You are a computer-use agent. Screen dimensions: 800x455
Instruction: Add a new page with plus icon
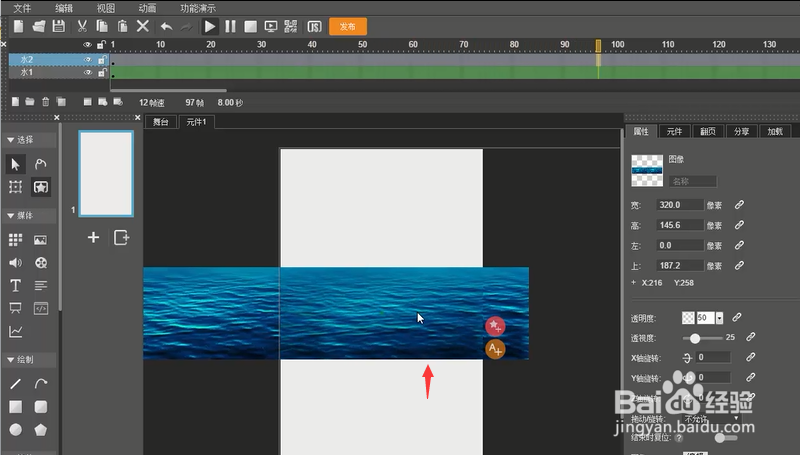pos(93,237)
